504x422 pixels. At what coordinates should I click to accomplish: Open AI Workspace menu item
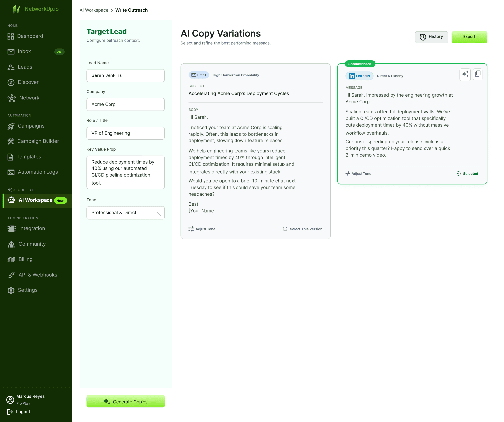tap(37, 200)
